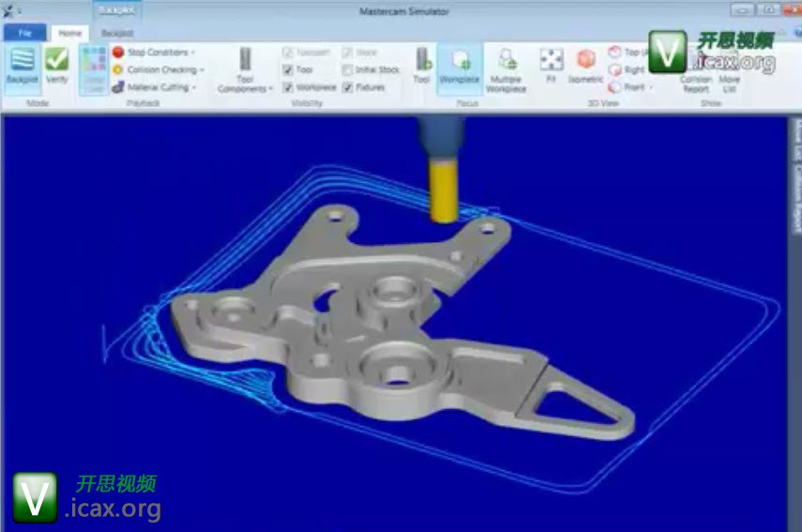
Task: Click the Color Loop icon
Action: pyautogui.click(x=94, y=69)
